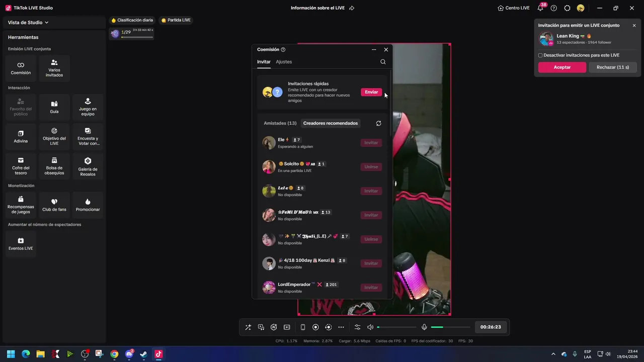The height and width of the screenshot is (362, 644).
Task: Click Unirse next to Solcito
Action: pos(371,167)
